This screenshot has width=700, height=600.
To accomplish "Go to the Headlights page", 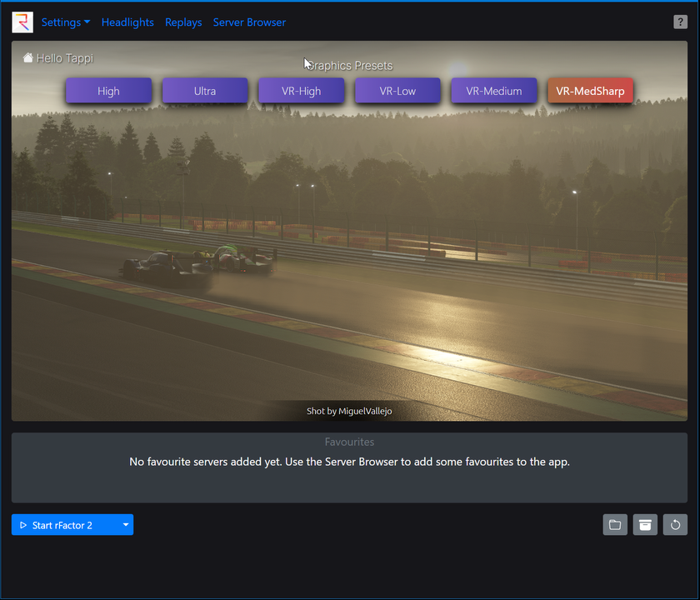I will (127, 22).
